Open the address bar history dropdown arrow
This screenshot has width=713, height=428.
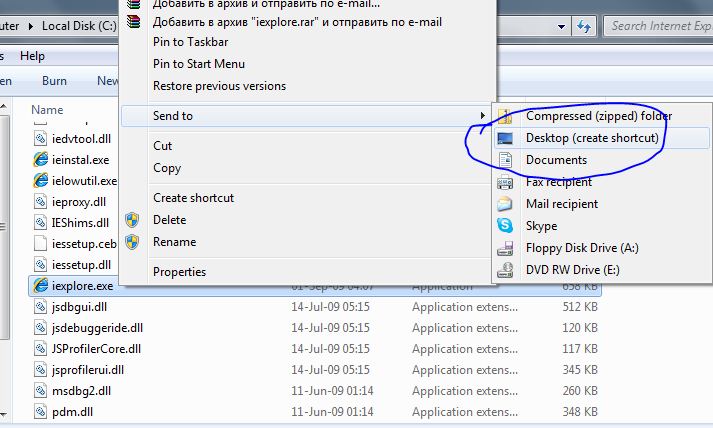click(x=562, y=27)
